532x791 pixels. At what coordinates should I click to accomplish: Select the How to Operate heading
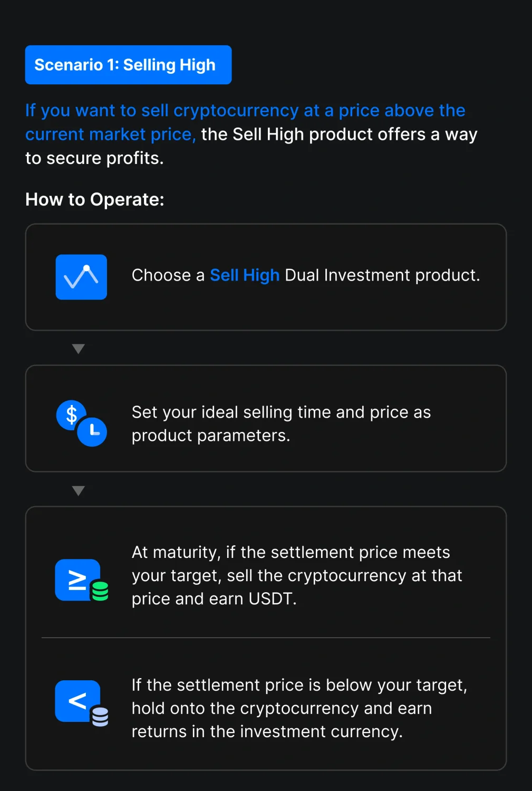(95, 199)
